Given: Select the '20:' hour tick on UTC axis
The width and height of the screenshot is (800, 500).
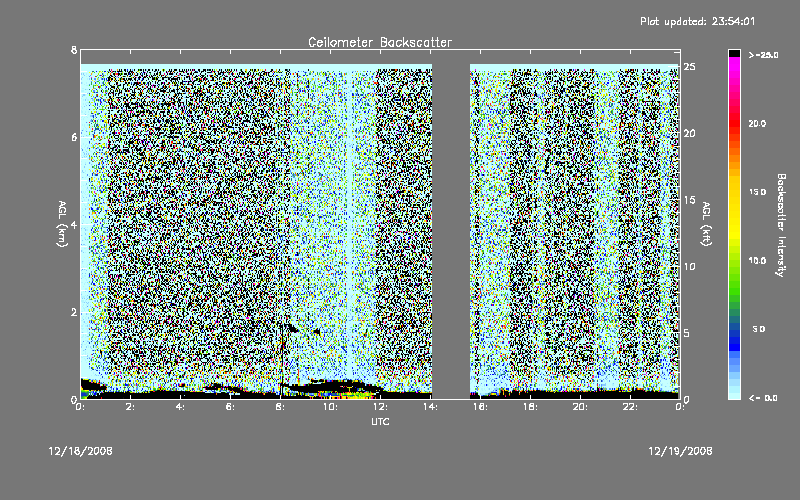Looking at the screenshot, I should point(580,407).
